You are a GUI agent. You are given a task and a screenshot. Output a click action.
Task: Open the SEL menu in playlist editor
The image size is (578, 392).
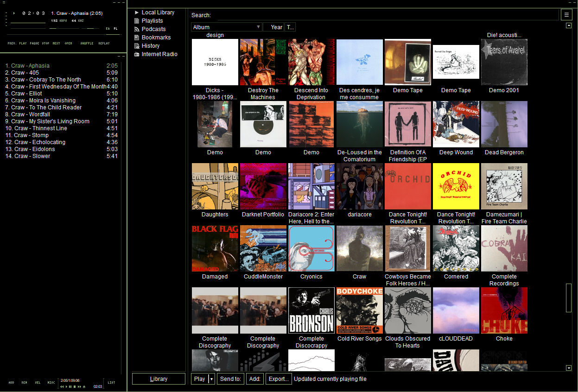pyautogui.click(x=38, y=383)
